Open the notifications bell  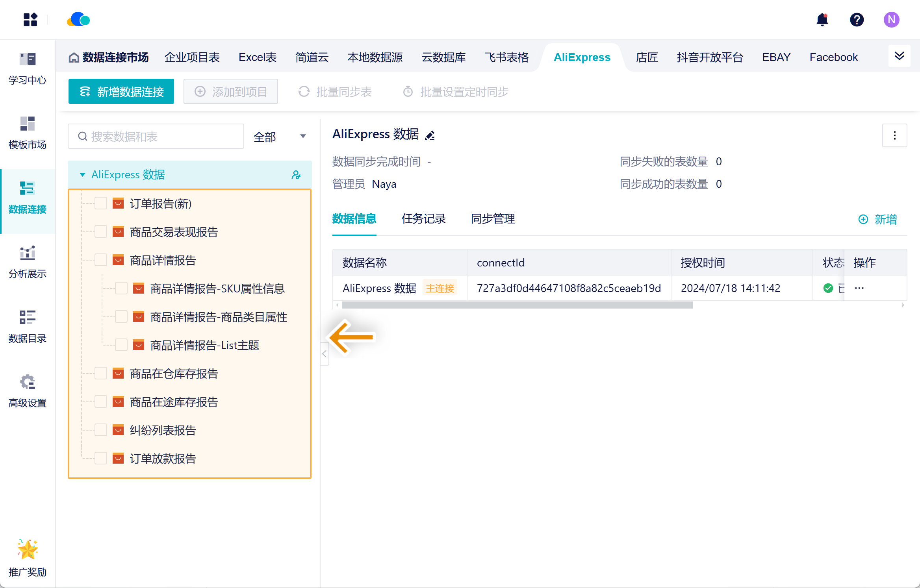coord(822,20)
